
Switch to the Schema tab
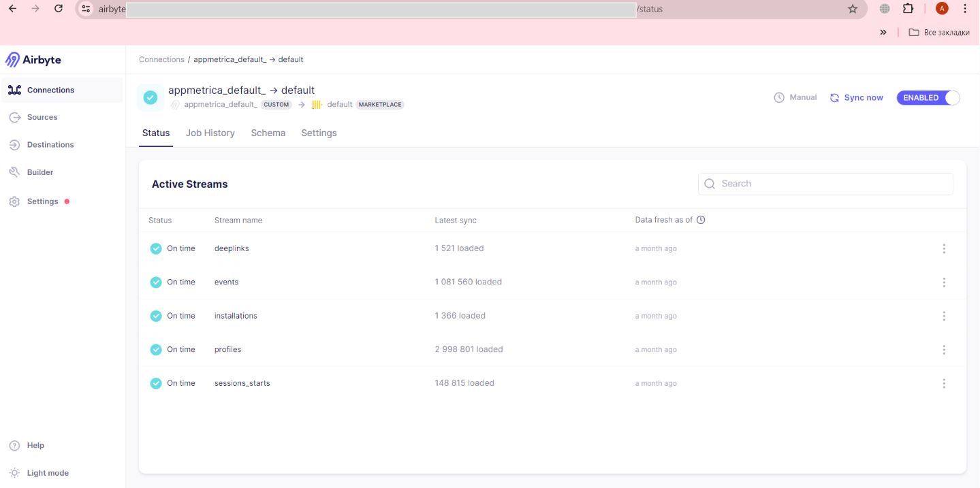268,133
